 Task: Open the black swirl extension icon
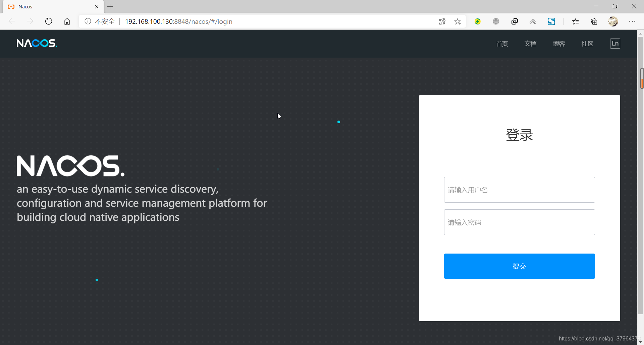pyautogui.click(x=515, y=21)
